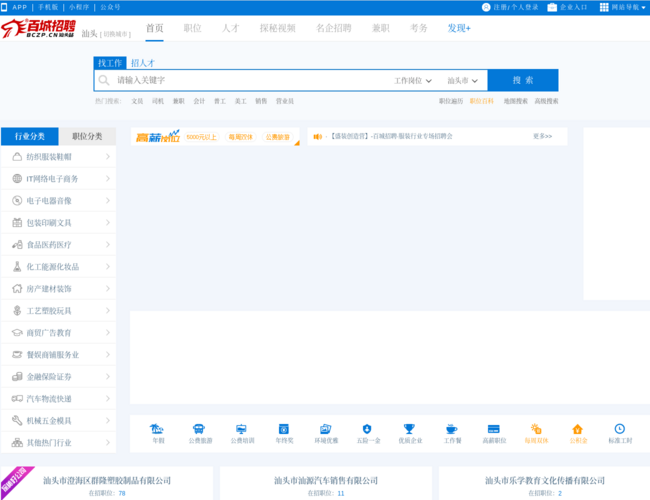This screenshot has width=650, height=500.
Task: Click the IT网络电子商务 globe icon
Action: (x=17, y=179)
